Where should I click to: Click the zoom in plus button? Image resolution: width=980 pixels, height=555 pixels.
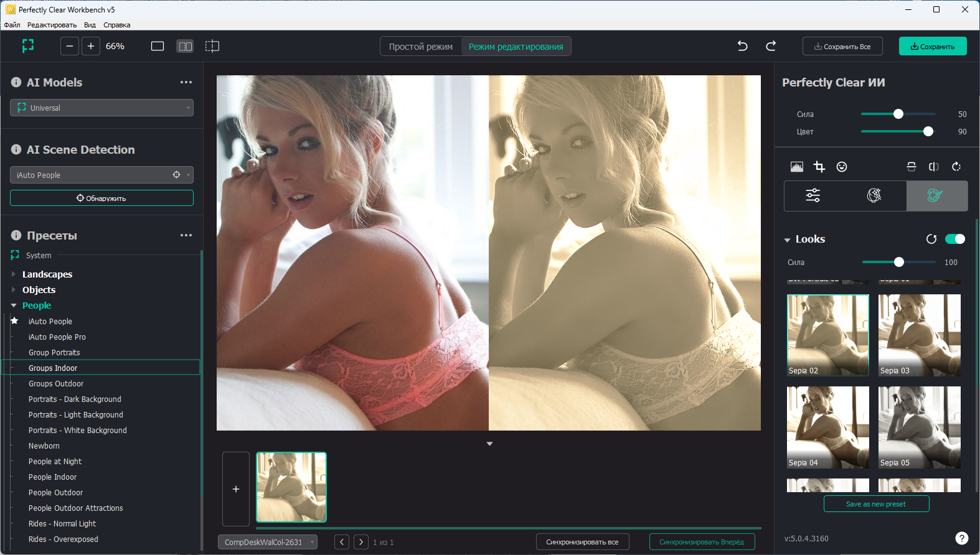pos(91,46)
